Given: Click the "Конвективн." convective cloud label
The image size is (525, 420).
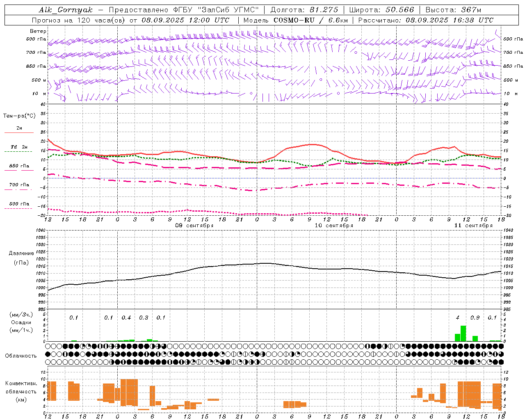Looking at the screenshot, I should (x=21, y=383).
